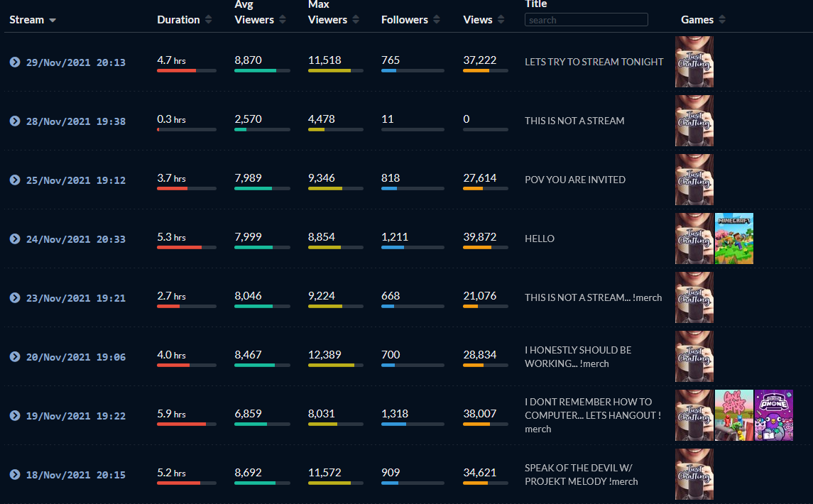The height and width of the screenshot is (504, 813).
Task: Click the duration bar under 5.9 hrs
Action: click(x=187, y=424)
